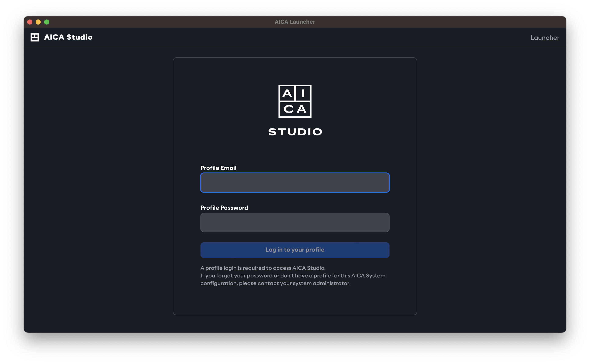Click the AI block of the AICA emblem
Viewport: 590px width, 364px height.
coord(295,94)
